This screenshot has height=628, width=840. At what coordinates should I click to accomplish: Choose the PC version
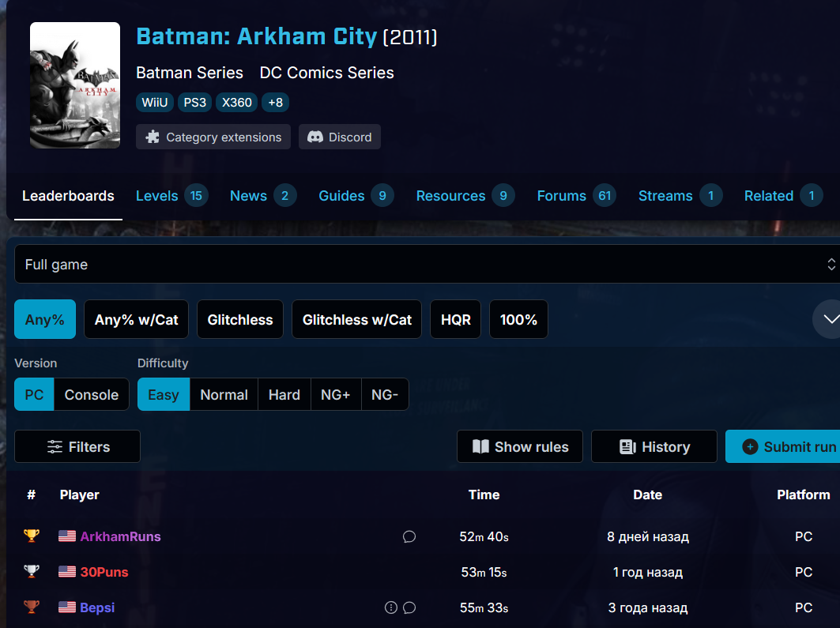34,395
